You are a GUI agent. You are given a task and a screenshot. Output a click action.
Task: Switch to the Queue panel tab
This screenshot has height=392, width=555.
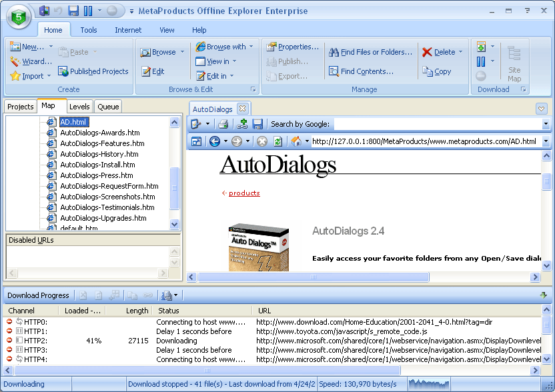point(108,107)
